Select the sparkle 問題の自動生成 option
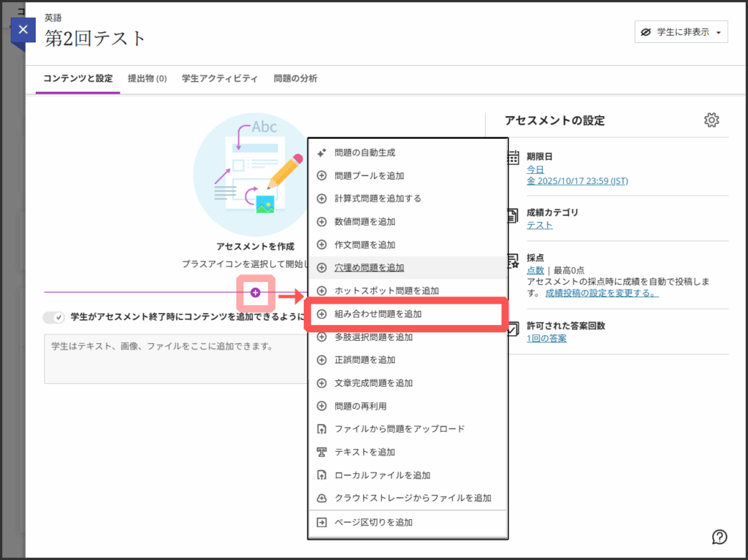This screenshot has height=560, width=748. (364, 153)
